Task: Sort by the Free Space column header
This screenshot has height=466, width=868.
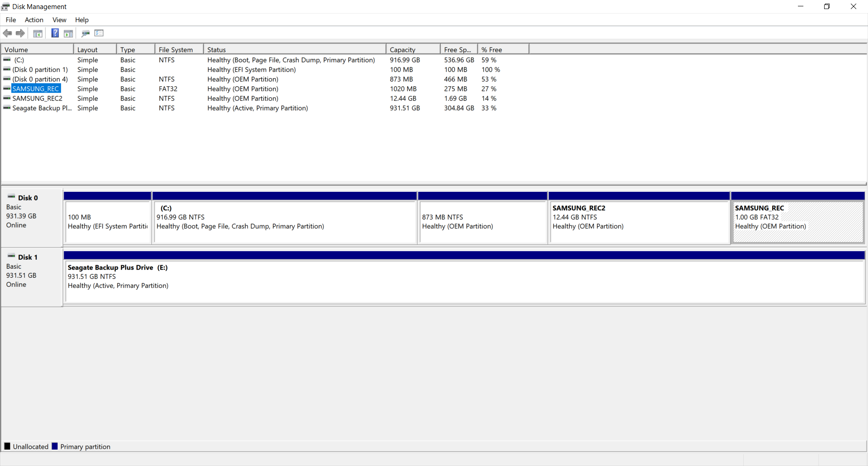Action: [459, 50]
